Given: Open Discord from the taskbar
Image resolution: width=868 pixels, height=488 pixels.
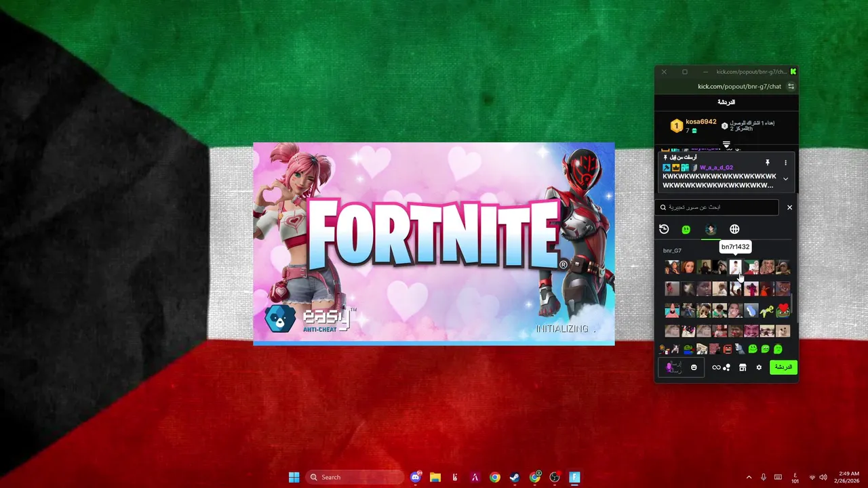Looking at the screenshot, I should (x=416, y=477).
